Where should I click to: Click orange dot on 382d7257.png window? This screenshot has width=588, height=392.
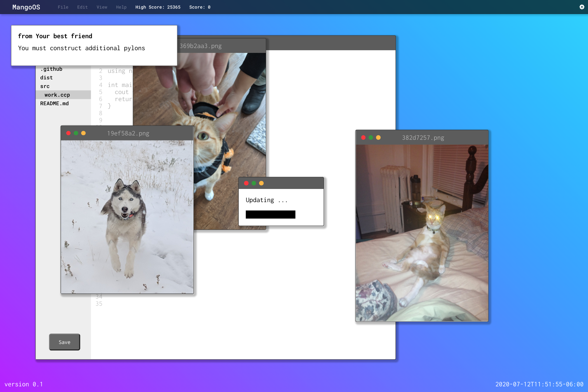point(378,138)
